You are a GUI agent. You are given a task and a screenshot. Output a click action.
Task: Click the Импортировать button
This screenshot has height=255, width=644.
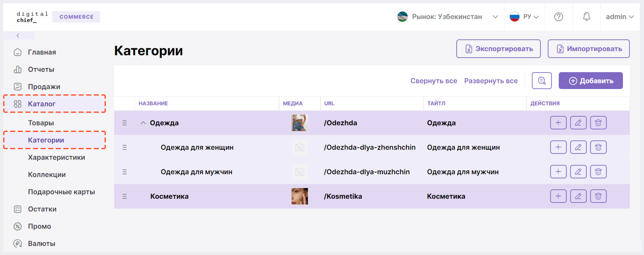[589, 49]
